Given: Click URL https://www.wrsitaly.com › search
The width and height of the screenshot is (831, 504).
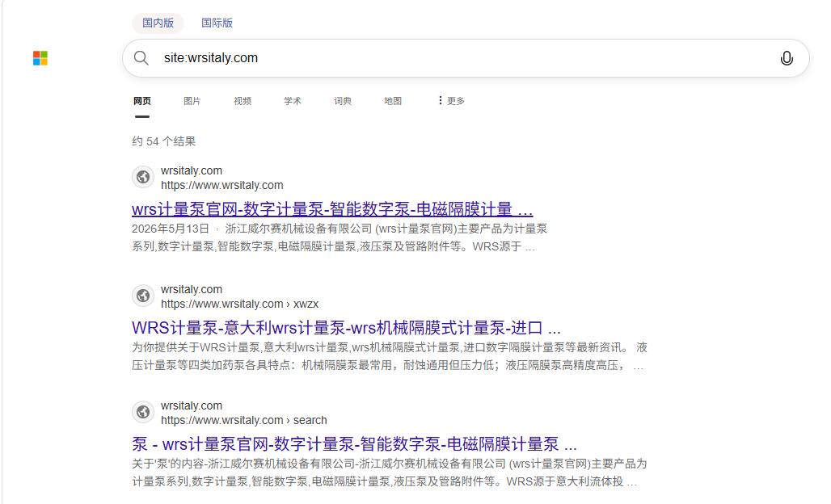Looking at the screenshot, I should click(x=244, y=420).
